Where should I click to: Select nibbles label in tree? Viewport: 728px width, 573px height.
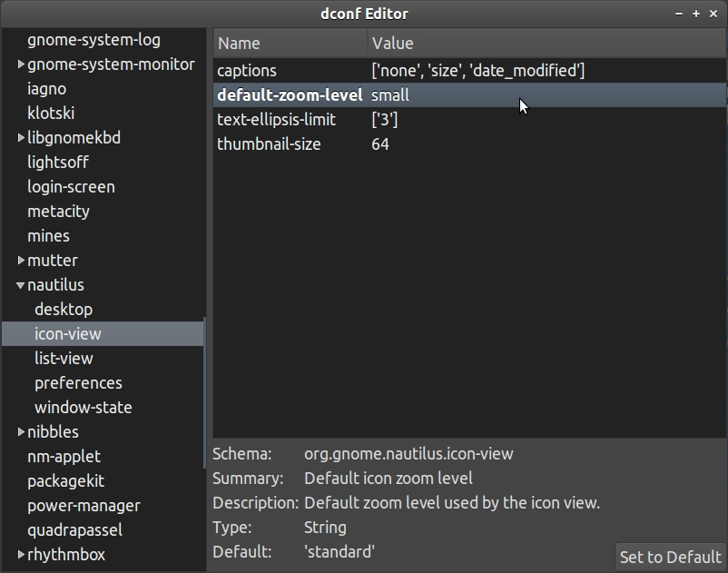coord(53,432)
